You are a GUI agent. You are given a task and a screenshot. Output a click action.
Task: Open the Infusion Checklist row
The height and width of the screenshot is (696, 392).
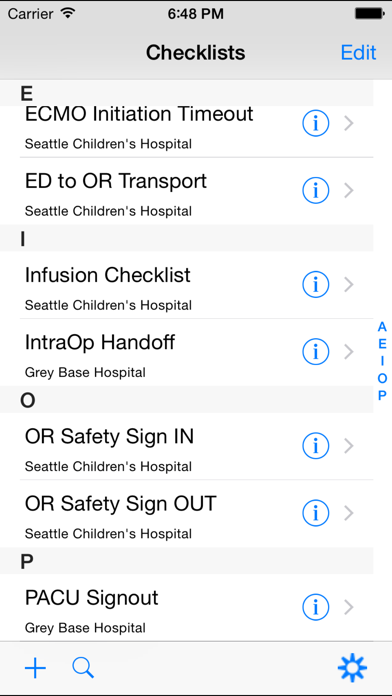(196, 285)
